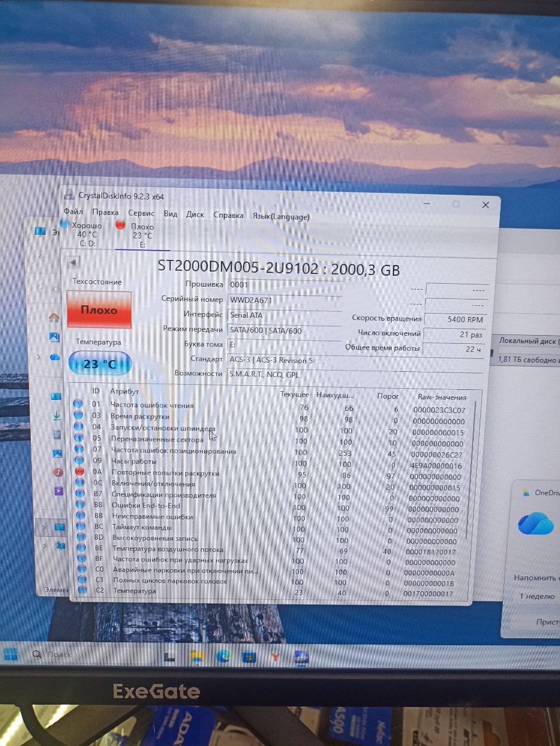Viewport: 560px width, 746px height.
Task: Click the red Плохо health status button
Action: (x=99, y=310)
